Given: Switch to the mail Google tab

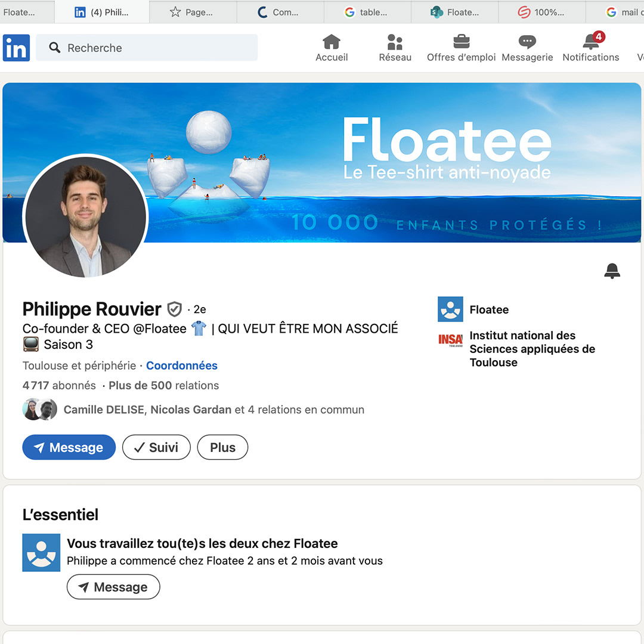Looking at the screenshot, I should [x=616, y=13].
